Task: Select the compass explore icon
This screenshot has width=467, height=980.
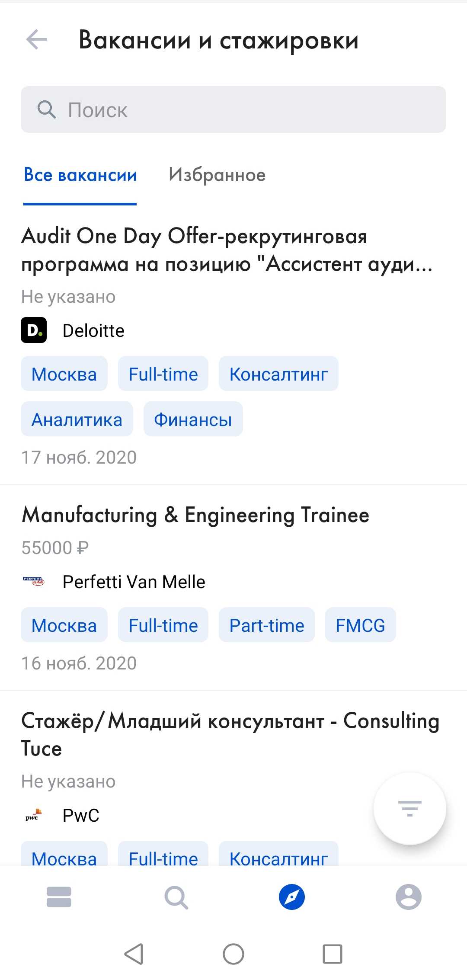Action: click(x=292, y=897)
